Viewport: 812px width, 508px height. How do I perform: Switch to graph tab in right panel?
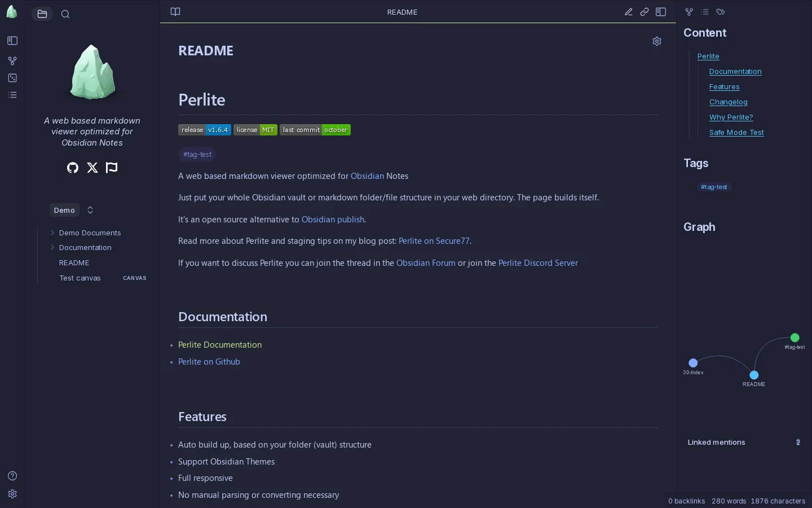(x=689, y=12)
